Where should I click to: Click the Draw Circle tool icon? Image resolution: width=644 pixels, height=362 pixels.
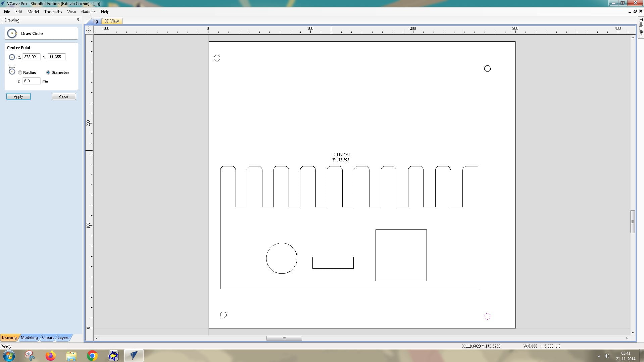[12, 33]
